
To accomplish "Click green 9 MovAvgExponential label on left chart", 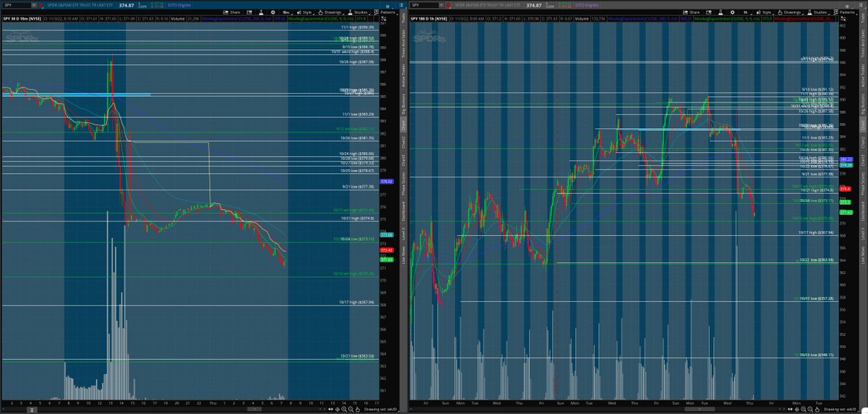I will coord(320,19).
